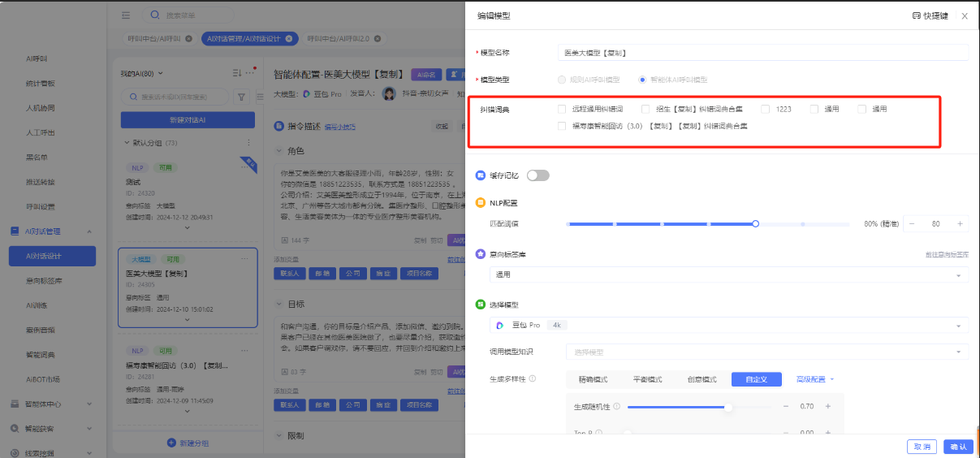The width and height of the screenshot is (980, 458).
Task: Click the 缓存记忆 section icon
Action: 481,175
